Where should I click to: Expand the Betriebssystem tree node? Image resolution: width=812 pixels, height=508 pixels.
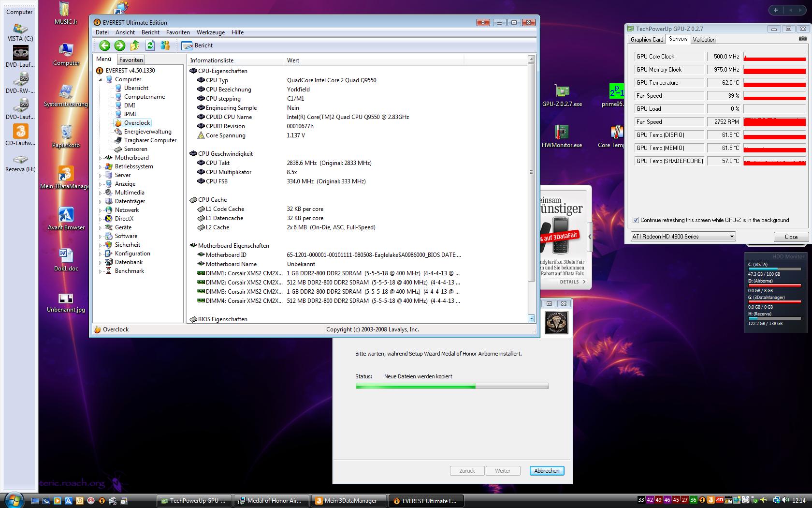101,166
